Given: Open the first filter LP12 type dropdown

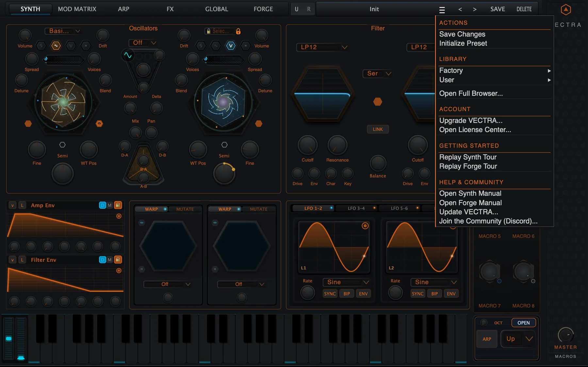Looking at the screenshot, I should click(322, 47).
